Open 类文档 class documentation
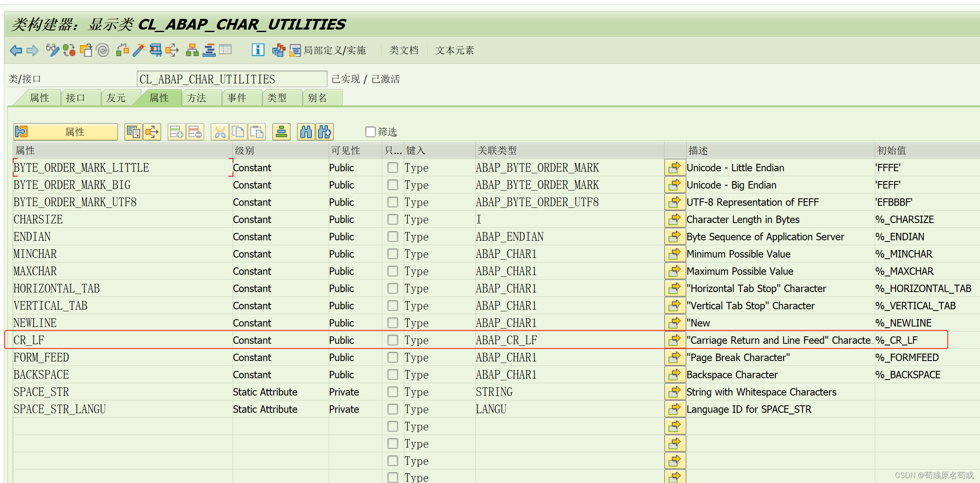 [x=404, y=50]
